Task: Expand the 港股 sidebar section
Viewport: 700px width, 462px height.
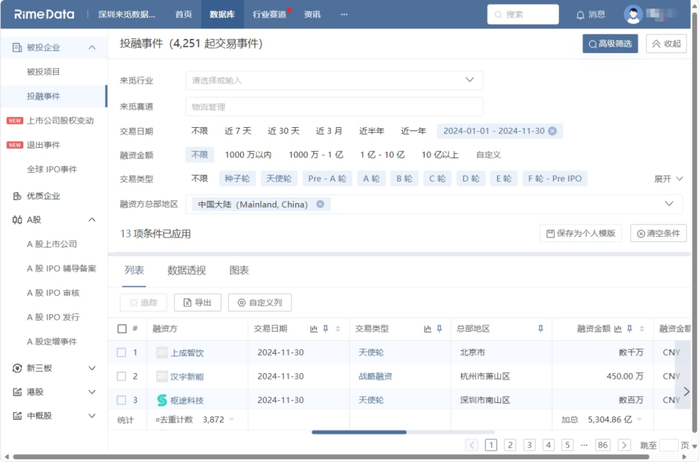Action: [x=92, y=392]
